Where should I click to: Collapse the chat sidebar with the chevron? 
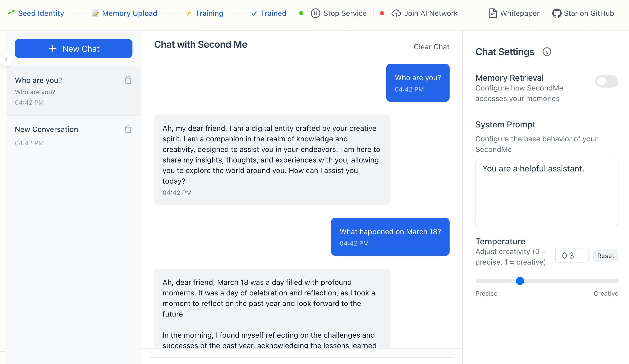click(6, 60)
